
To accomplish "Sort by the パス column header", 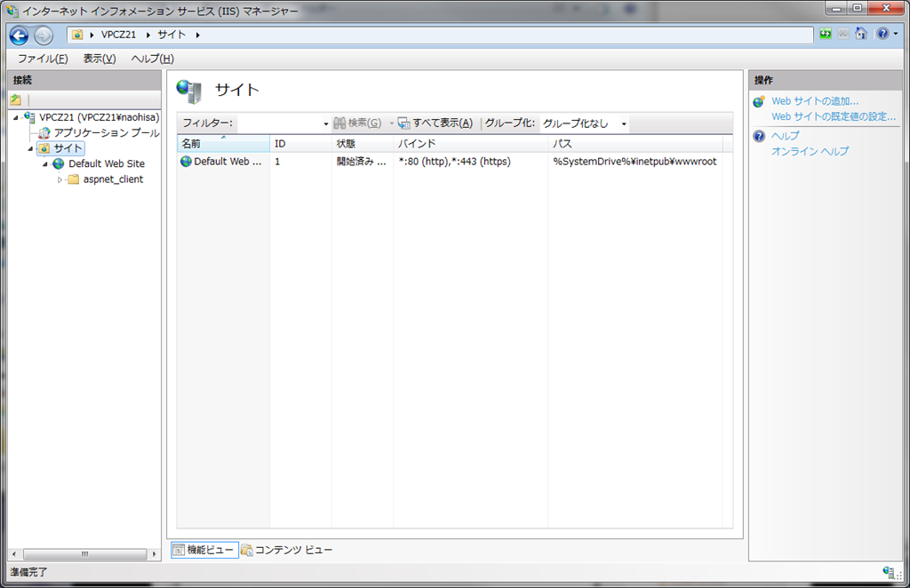I will [x=635, y=143].
